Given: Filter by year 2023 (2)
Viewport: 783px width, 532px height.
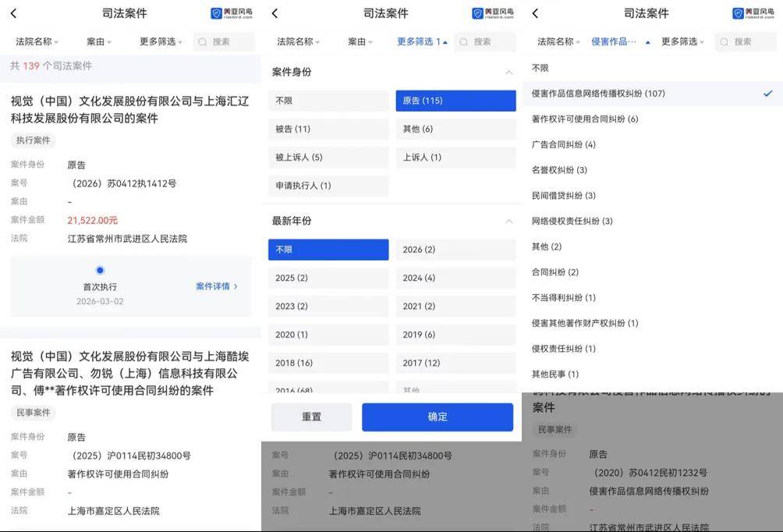Looking at the screenshot, I should (328, 307).
